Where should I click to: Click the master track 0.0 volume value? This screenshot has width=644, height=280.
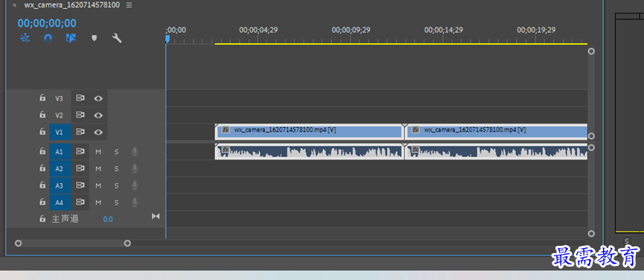pyautogui.click(x=108, y=219)
